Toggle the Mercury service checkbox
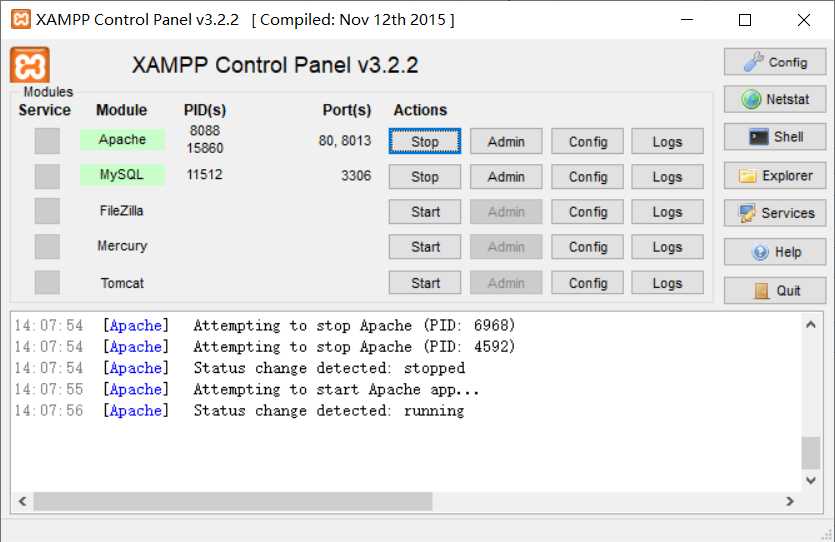 coord(47,247)
